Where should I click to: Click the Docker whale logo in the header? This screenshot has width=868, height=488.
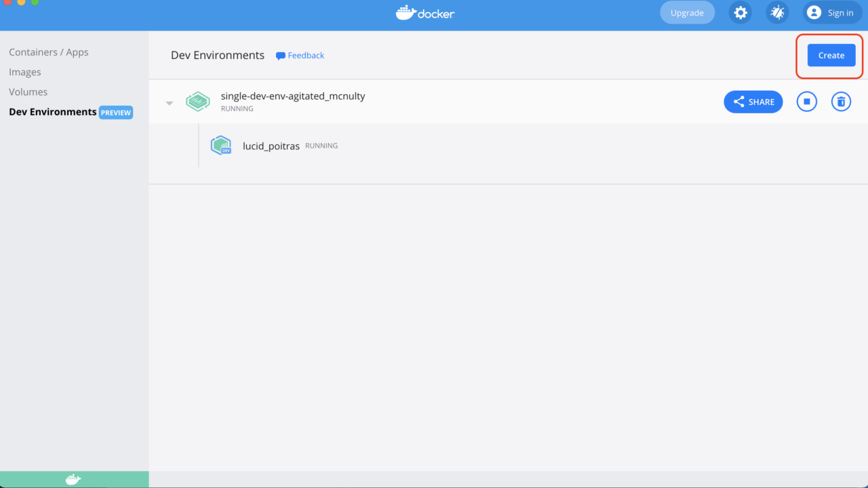pos(425,12)
